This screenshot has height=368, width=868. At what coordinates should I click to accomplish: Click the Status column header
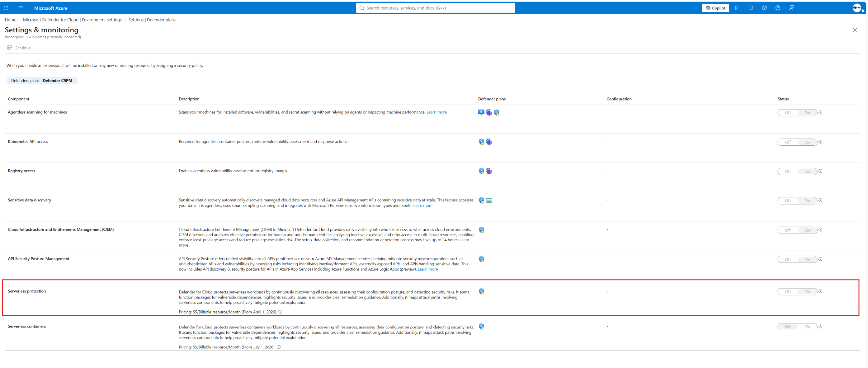[783, 99]
